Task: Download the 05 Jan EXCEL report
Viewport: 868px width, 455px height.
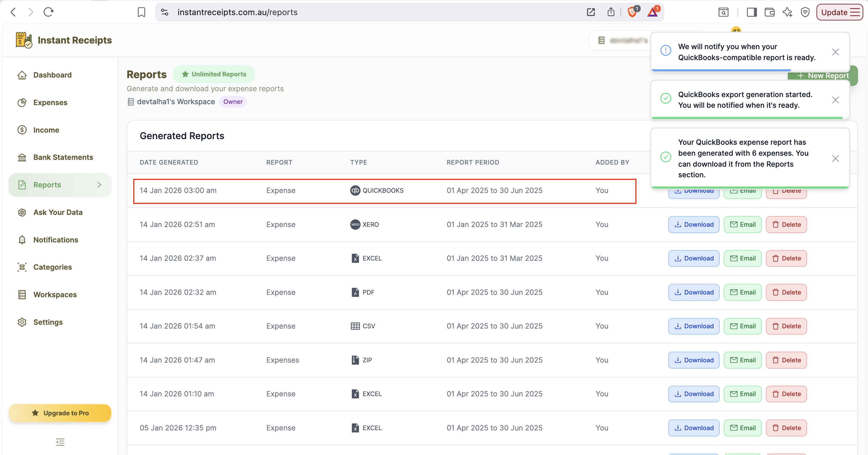Action: click(x=694, y=428)
